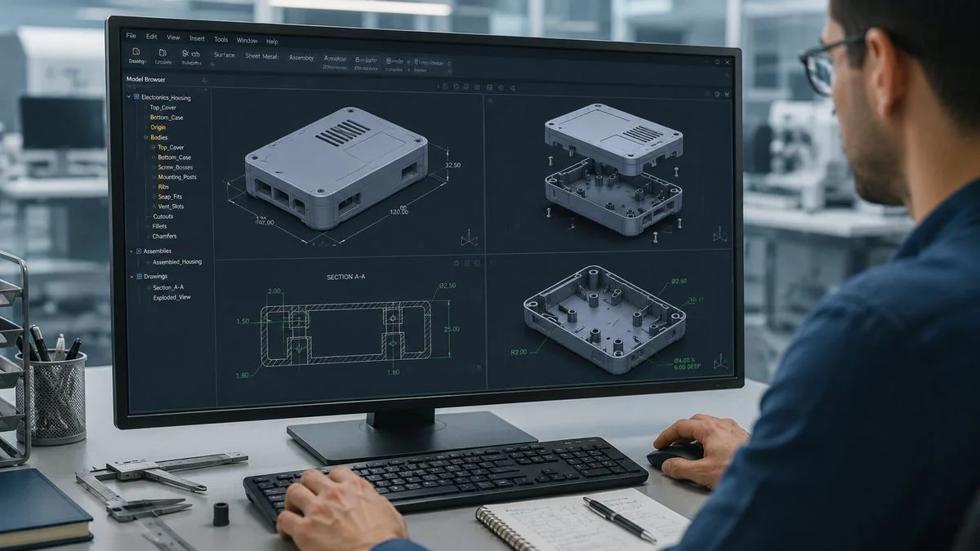Select the Mounting_Posts body
The height and width of the screenshot is (551, 980).
(178, 177)
